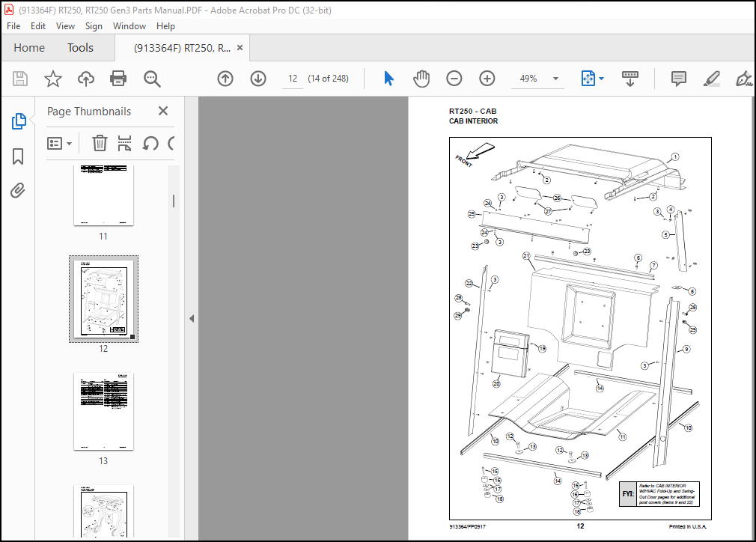Click the "RT250 - CAB" title text

click(x=472, y=111)
